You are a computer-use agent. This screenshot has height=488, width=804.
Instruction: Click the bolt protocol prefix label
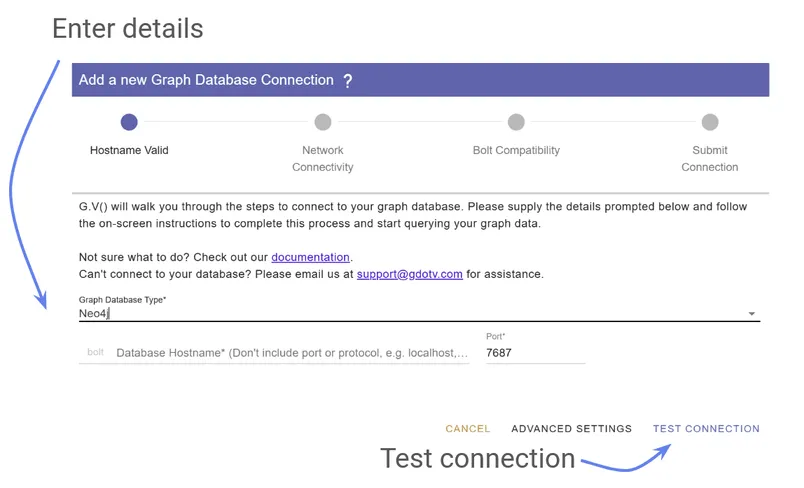[95, 352]
